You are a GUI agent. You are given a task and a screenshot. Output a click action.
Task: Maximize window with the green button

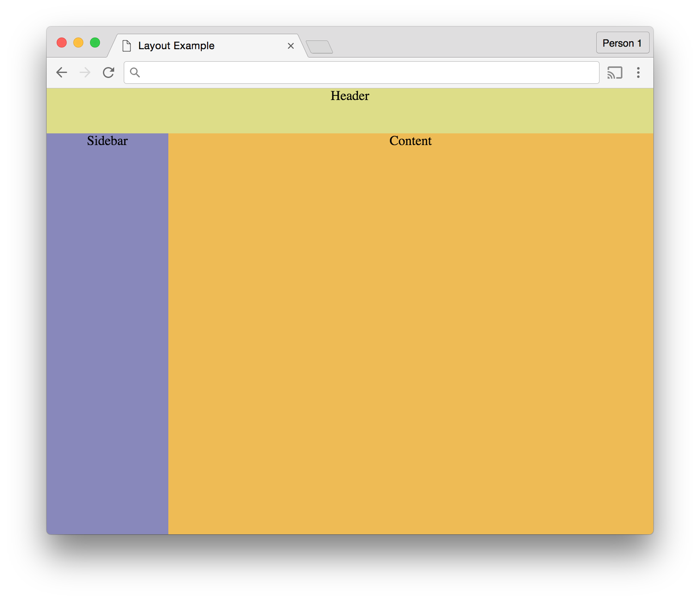tap(95, 43)
